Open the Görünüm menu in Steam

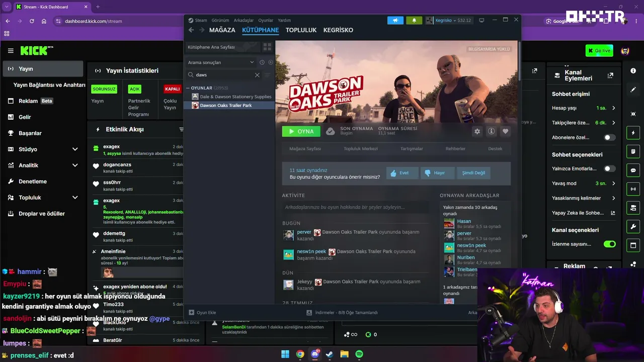tap(220, 21)
